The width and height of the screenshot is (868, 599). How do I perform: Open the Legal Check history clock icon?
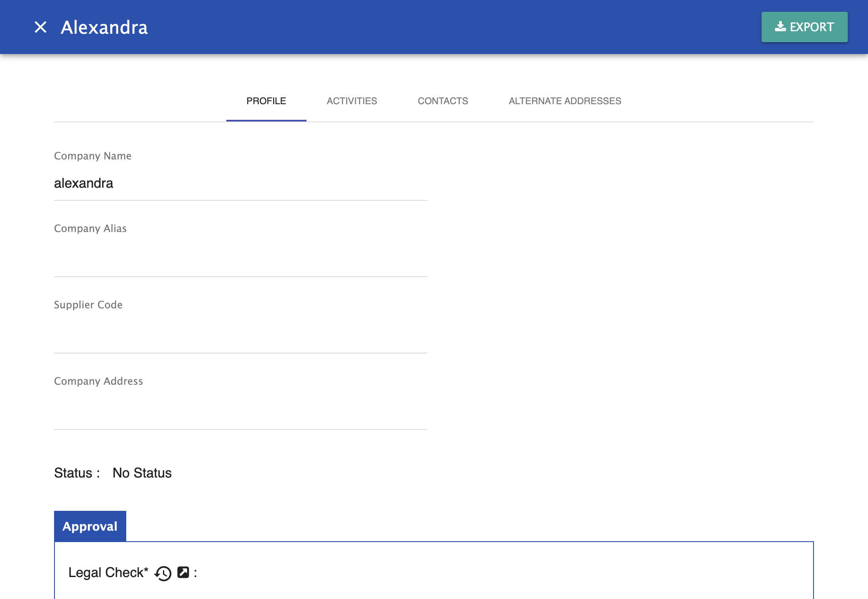163,573
